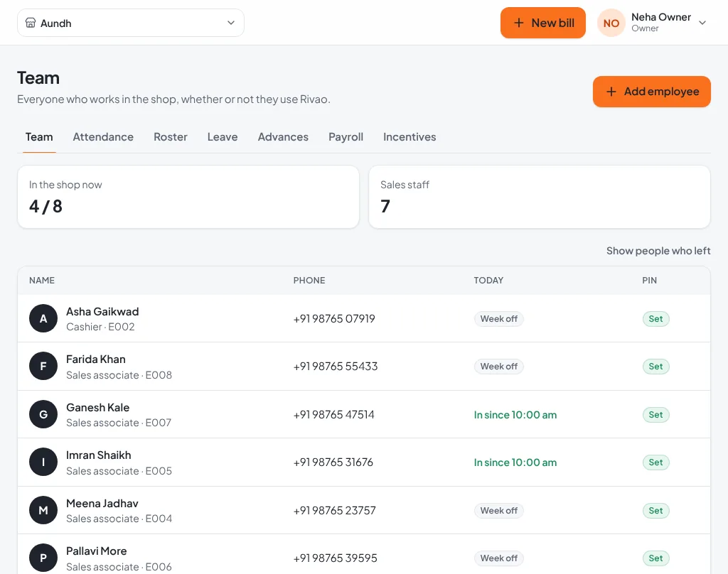Click the Add employee button
The width and height of the screenshot is (728, 574).
pos(652,92)
